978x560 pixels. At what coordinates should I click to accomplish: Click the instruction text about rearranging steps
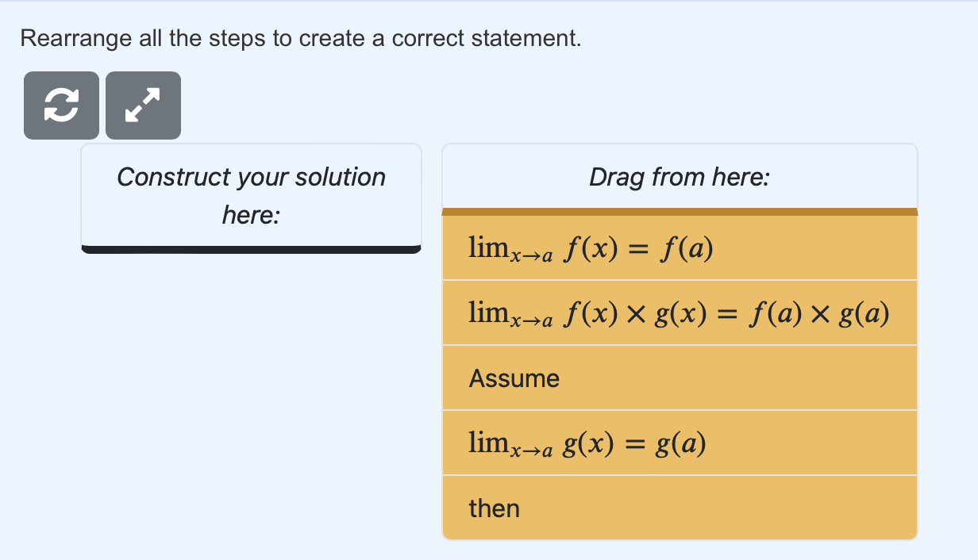pyautogui.click(x=299, y=37)
